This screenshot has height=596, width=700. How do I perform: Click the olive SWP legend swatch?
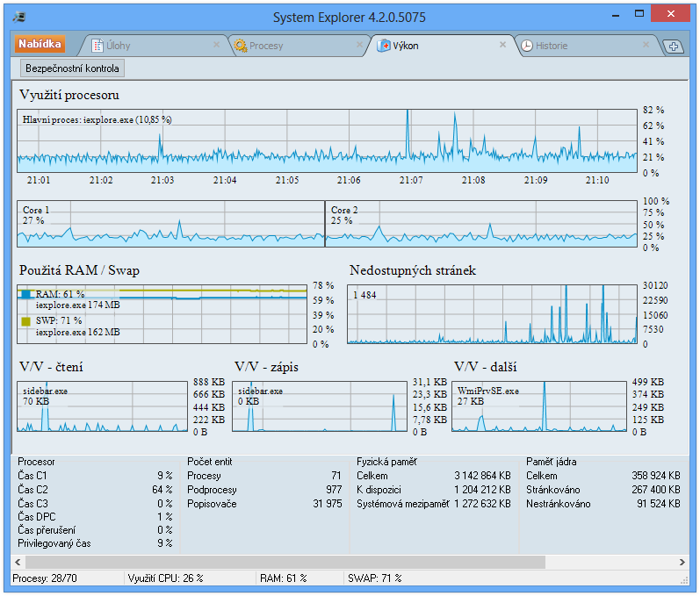[x=25, y=321]
